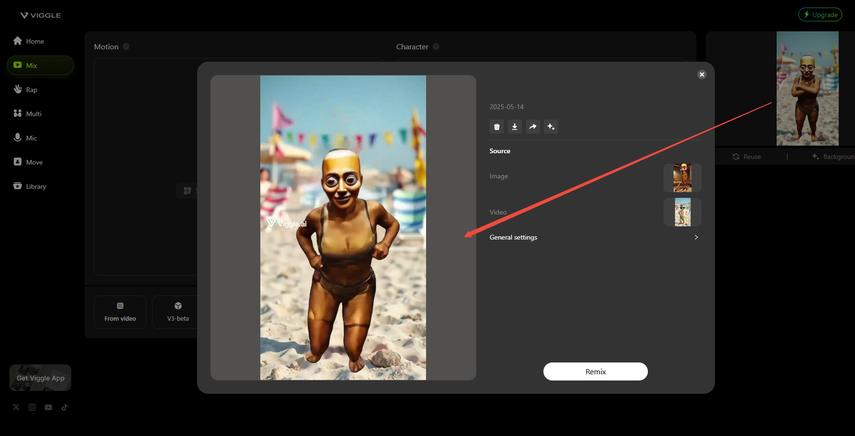
Task: Select the V3-beta model option
Action: (x=178, y=312)
